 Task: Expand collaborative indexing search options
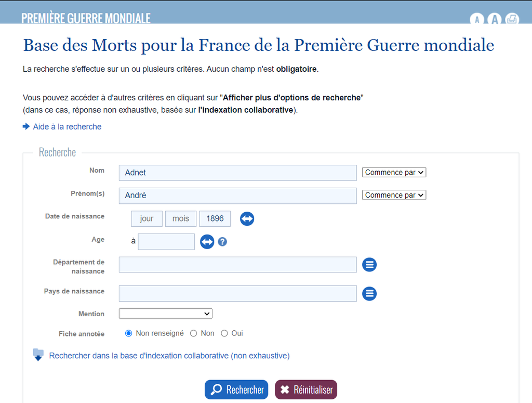pos(169,356)
